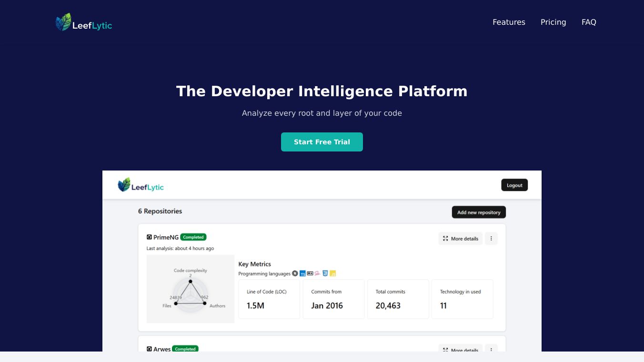644x362 pixels.
Task: Click the Arwes repository name
Action: pos(162,349)
